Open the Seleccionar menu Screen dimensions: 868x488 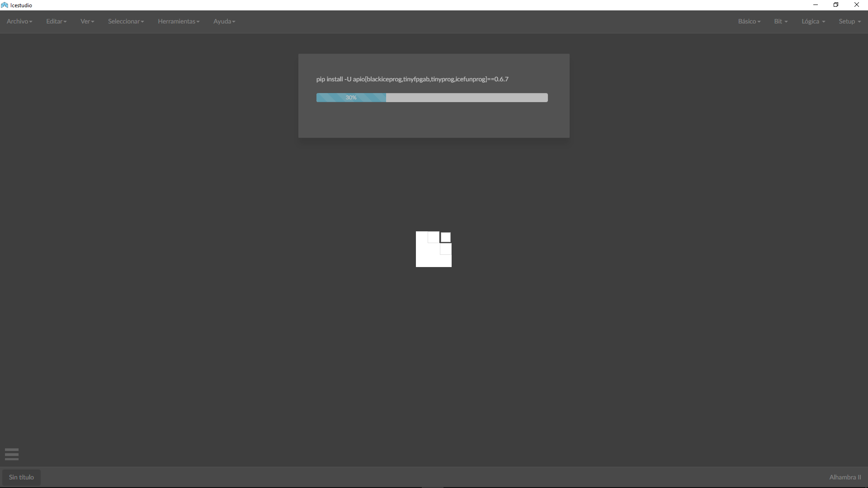pos(126,21)
